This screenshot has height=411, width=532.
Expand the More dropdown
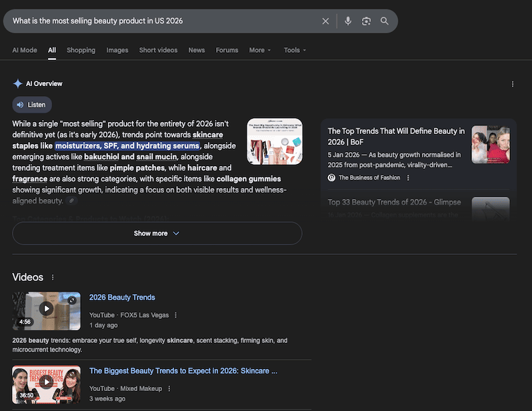(260, 50)
